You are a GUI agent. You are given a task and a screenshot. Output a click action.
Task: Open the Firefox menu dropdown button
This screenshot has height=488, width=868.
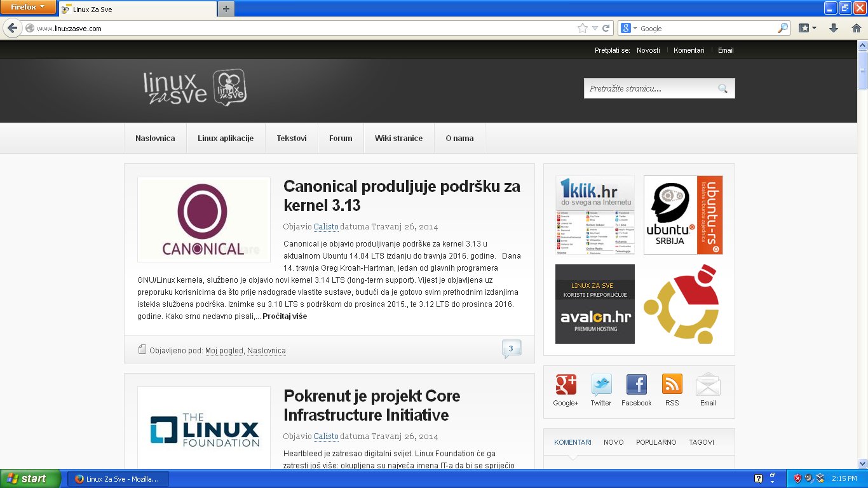tap(28, 7)
